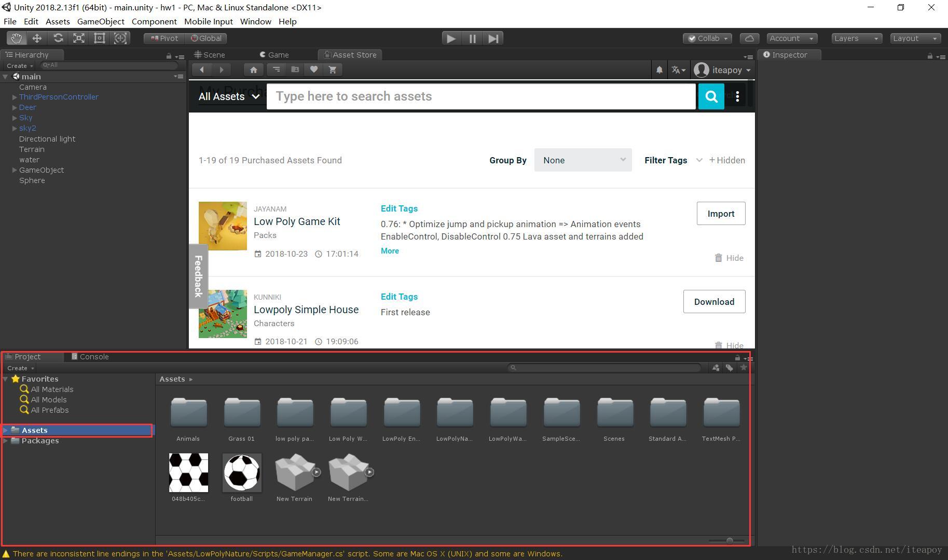Open the Feedback side tab
The width and height of the screenshot is (948, 560).
[x=198, y=276]
